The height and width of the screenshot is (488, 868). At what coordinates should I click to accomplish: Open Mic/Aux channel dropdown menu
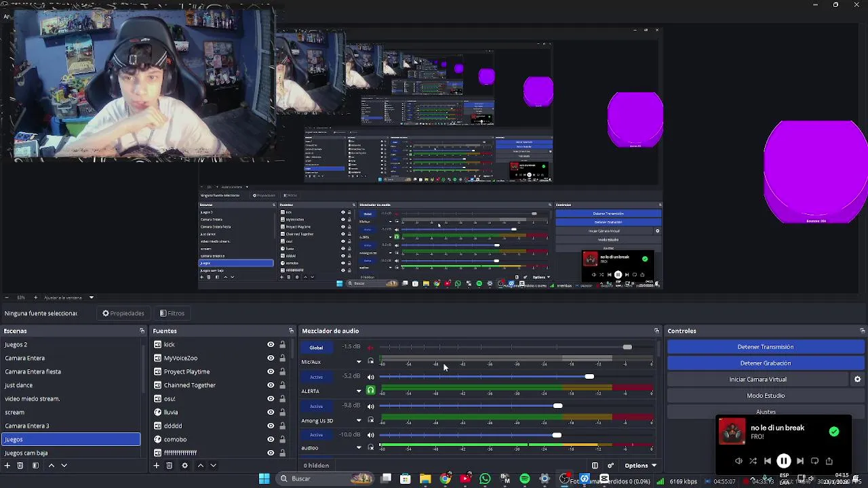(359, 362)
